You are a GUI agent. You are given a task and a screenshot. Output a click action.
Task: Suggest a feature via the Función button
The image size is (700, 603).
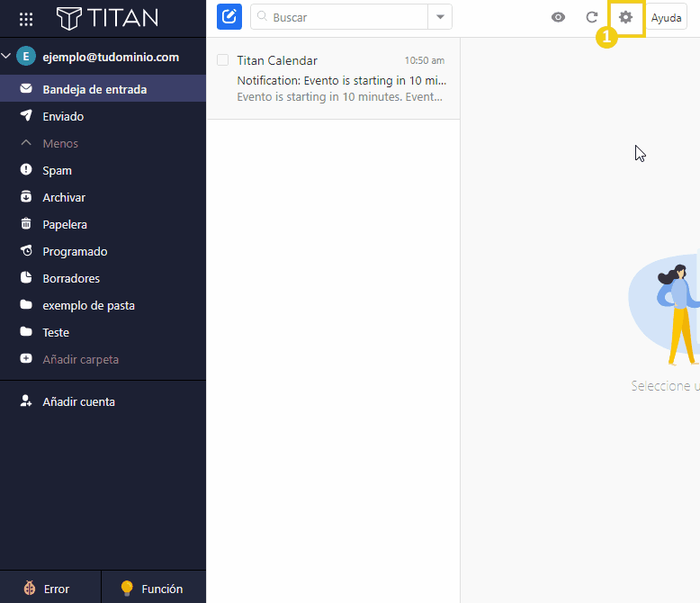coord(154,589)
